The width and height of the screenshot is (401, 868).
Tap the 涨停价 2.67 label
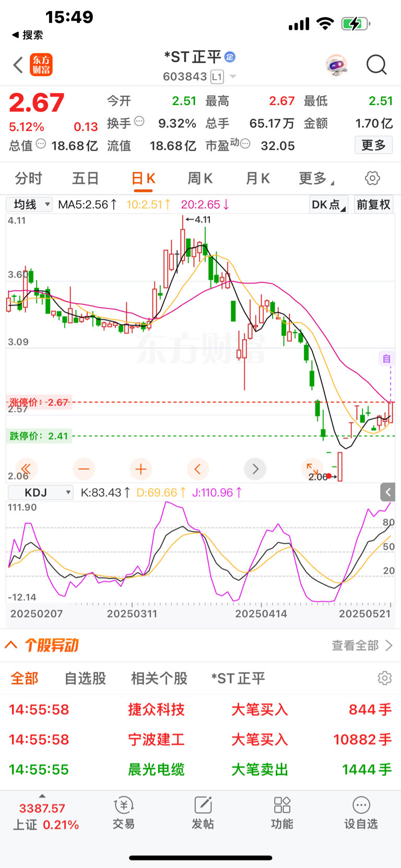click(39, 402)
